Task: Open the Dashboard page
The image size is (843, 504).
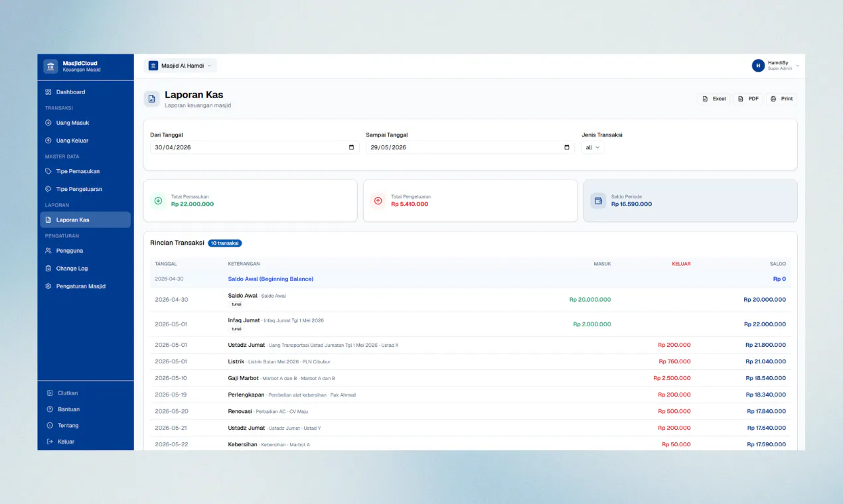Action: [85, 92]
